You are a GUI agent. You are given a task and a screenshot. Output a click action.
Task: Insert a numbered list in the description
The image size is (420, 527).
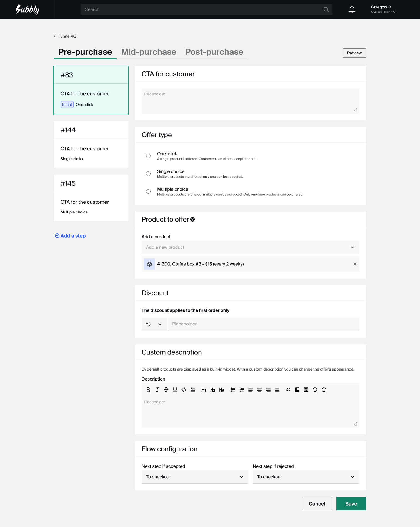pos(242,390)
